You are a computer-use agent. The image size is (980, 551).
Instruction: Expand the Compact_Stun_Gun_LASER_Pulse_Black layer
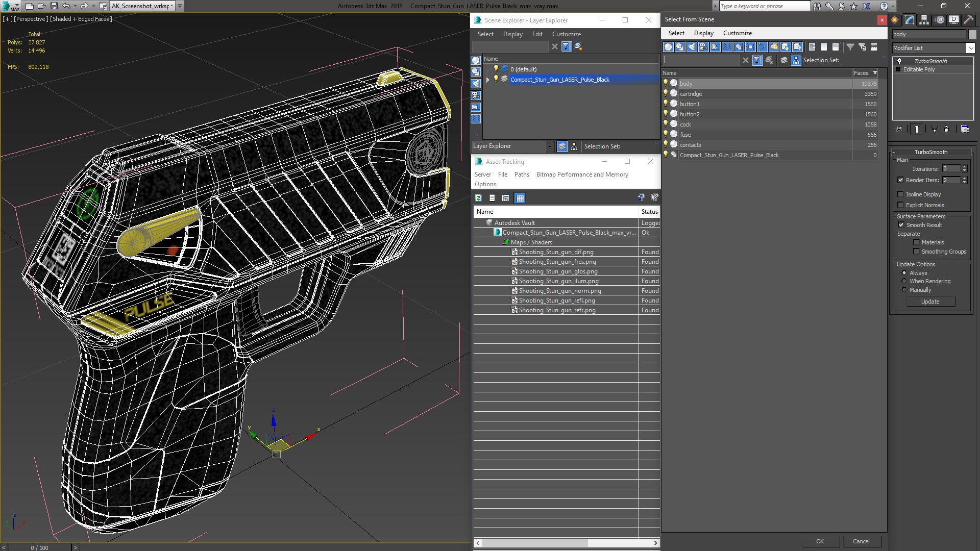(x=488, y=80)
